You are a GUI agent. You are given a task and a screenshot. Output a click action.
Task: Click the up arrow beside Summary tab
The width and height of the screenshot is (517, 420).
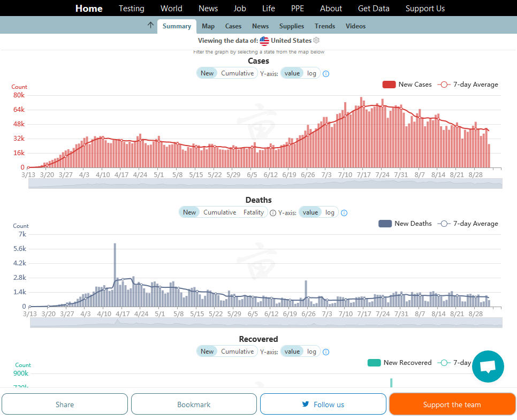click(150, 25)
